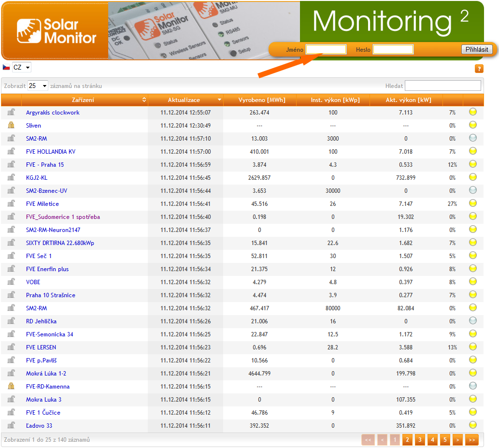Click the open padlock next to Argyrakis clockwork
Screen dimensions: 499x448
tap(11, 112)
